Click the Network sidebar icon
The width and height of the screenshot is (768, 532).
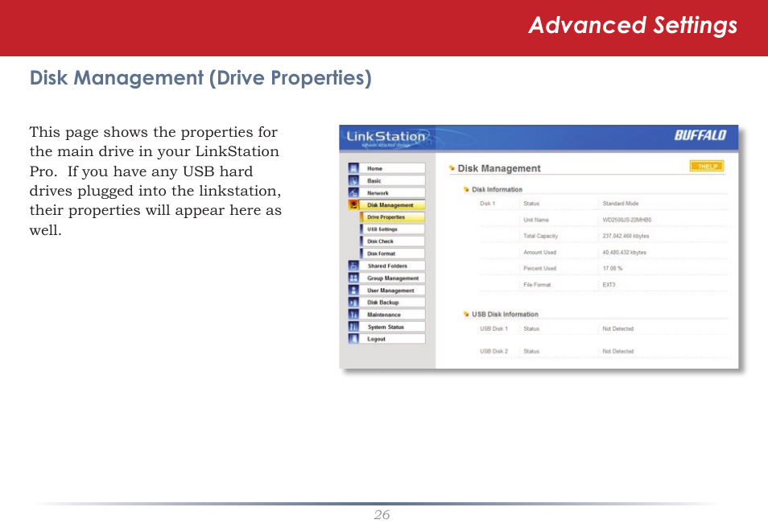pyautogui.click(x=353, y=192)
